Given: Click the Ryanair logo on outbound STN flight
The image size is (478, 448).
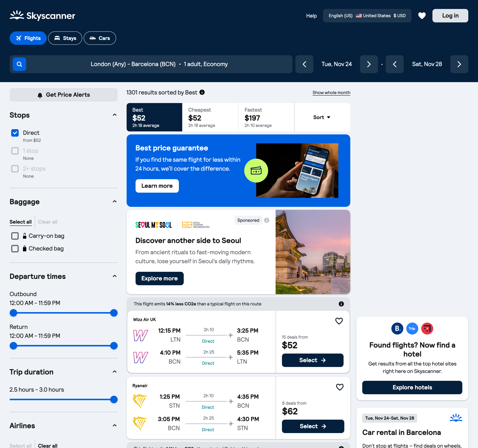Looking at the screenshot, I should pos(140,401).
